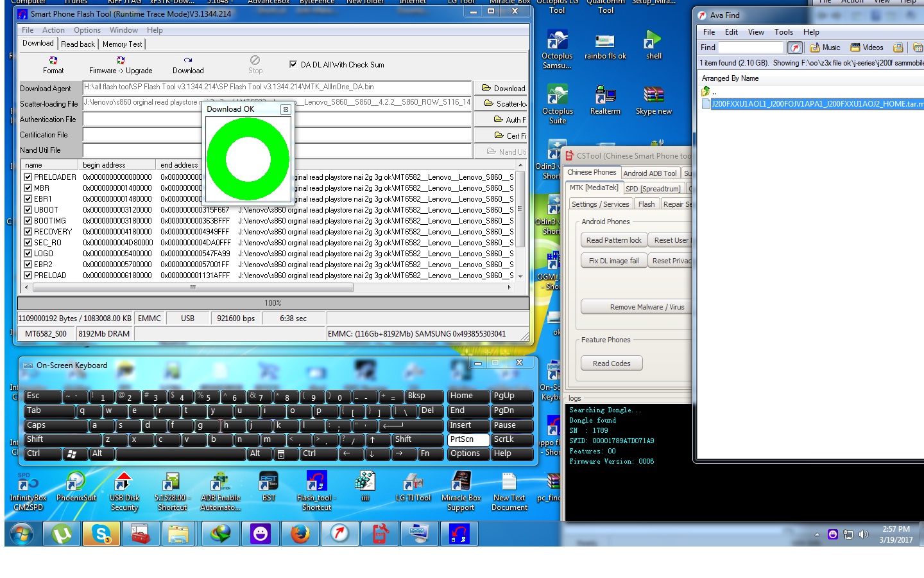Select Android ADB Tool tab in CSTool
This screenshot has width=924, height=578.
650,173
